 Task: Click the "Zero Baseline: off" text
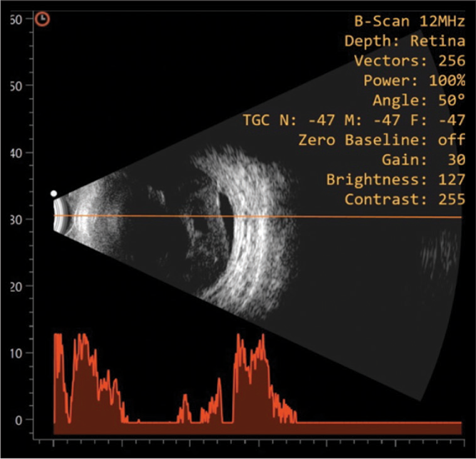382,140
